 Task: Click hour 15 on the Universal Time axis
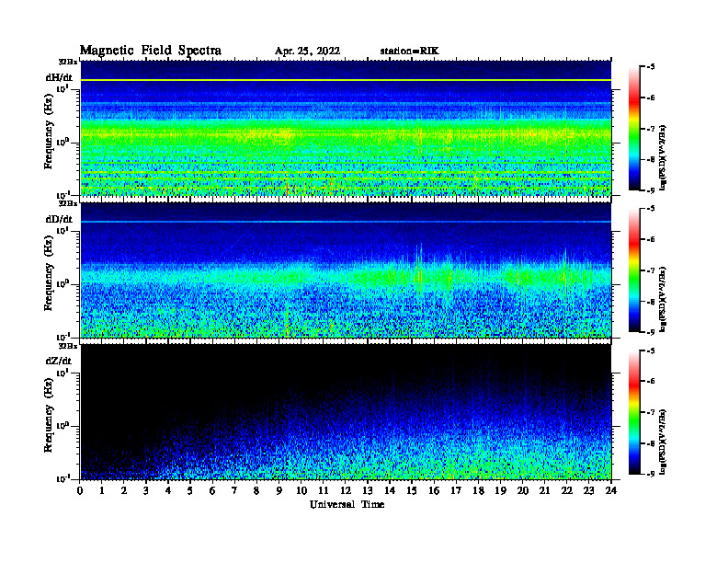[x=412, y=490]
